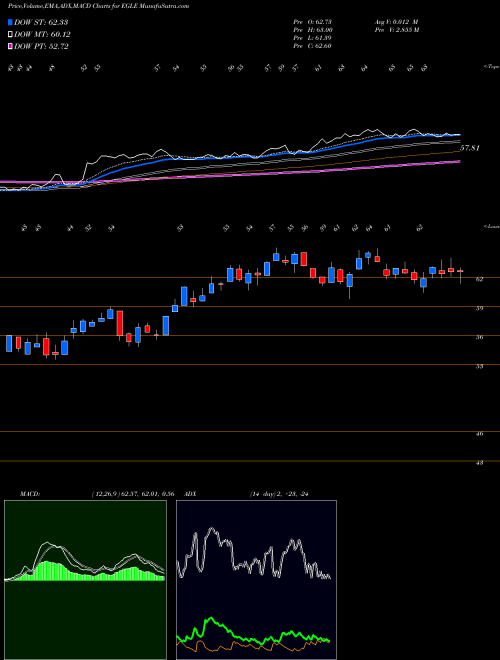Click the 'ADX' panel label
Viewport: 500px width, 660px height.
(x=191, y=494)
